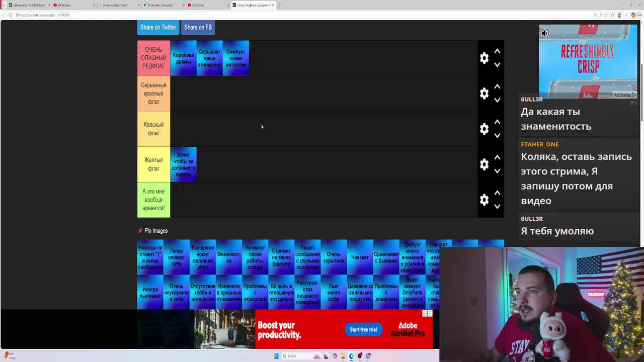Move Красный флаг row down

(497, 136)
